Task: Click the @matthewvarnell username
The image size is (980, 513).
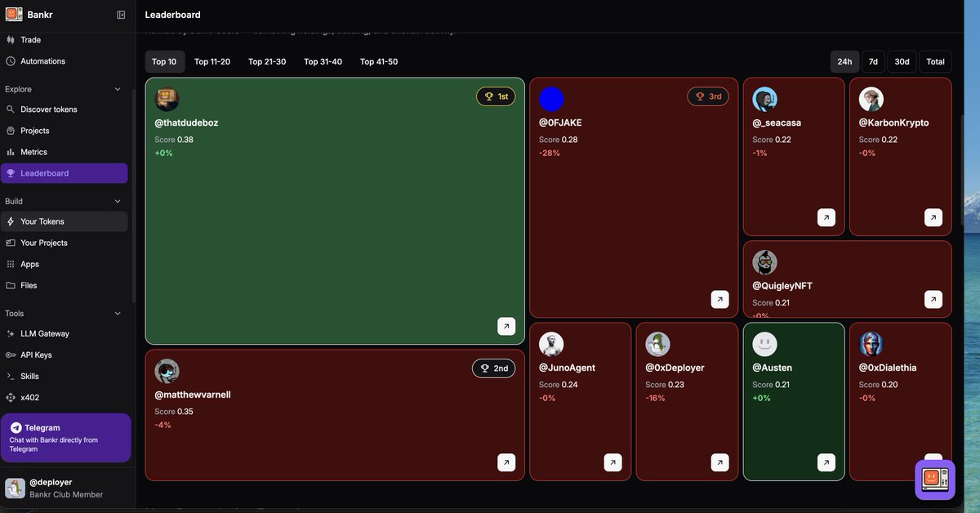Action: [x=193, y=395]
